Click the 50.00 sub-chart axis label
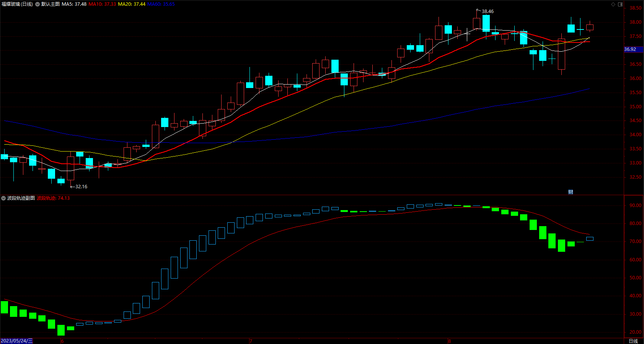Image resolution: width=644 pixels, height=344 pixels. 636,278
